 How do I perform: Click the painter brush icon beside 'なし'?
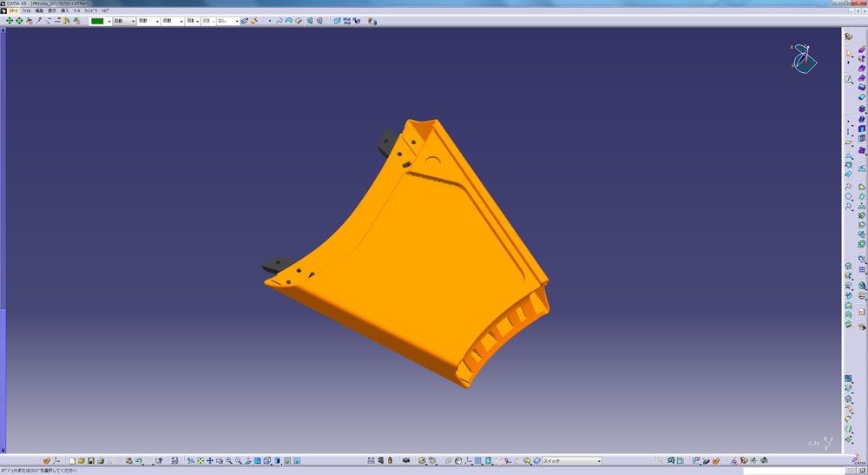click(245, 21)
